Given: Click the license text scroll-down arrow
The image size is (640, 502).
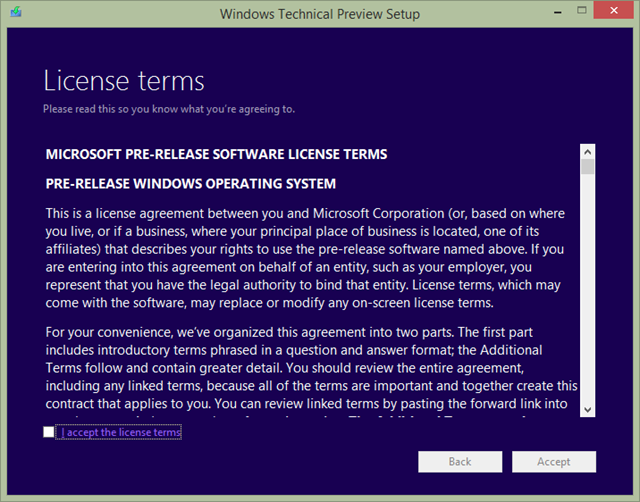Looking at the screenshot, I should pos(587,410).
